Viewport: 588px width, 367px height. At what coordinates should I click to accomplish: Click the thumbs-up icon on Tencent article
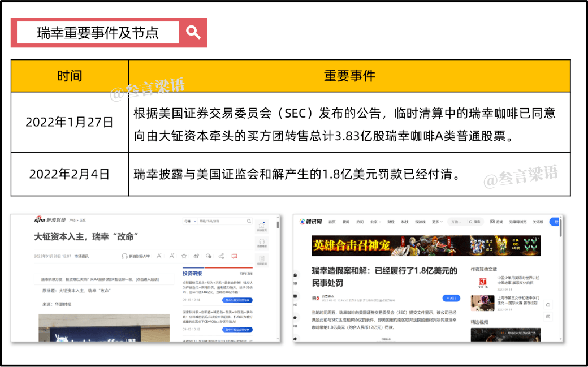pos(296,275)
